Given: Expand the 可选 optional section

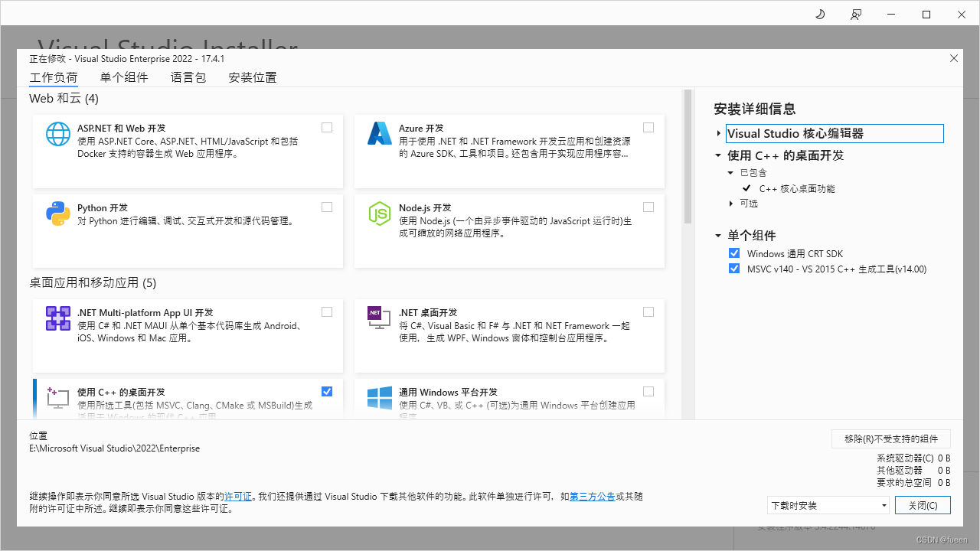Looking at the screenshot, I should [x=731, y=204].
